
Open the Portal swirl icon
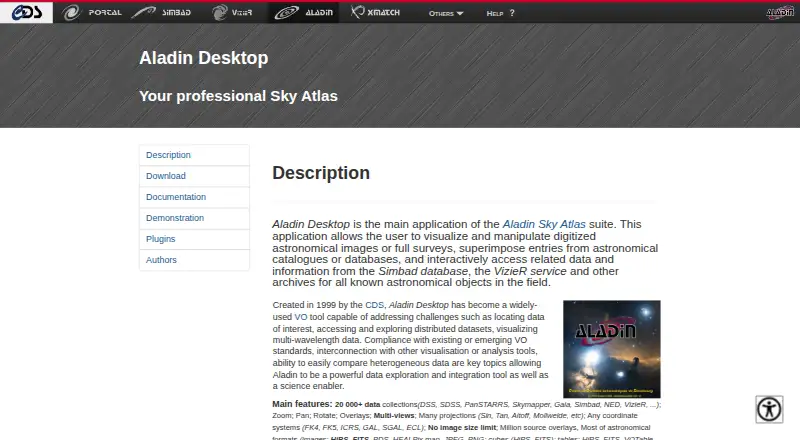point(71,12)
